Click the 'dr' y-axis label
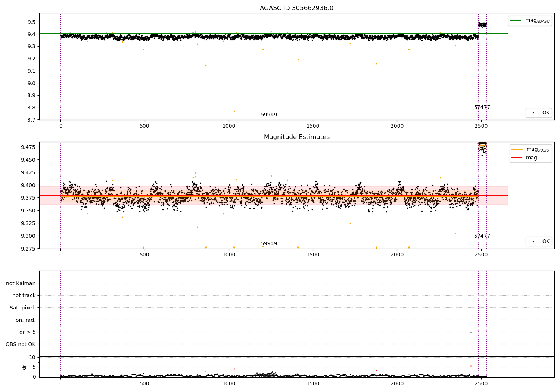Image resolution: width=560 pixels, height=392 pixels. click(x=24, y=367)
